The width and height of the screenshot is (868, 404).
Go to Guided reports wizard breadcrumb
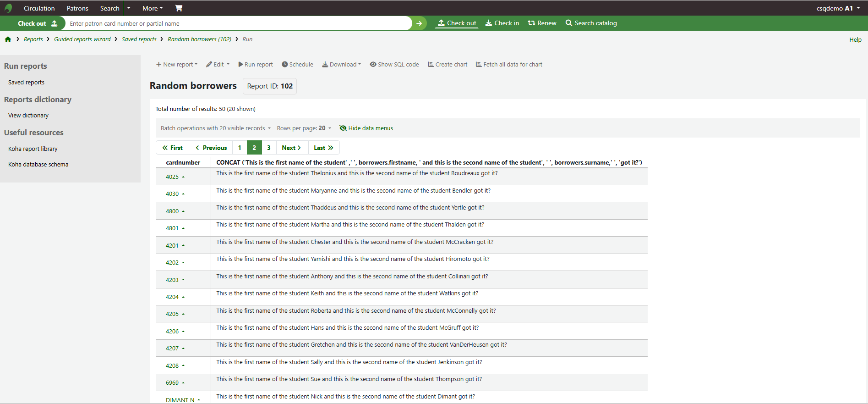[x=82, y=39]
